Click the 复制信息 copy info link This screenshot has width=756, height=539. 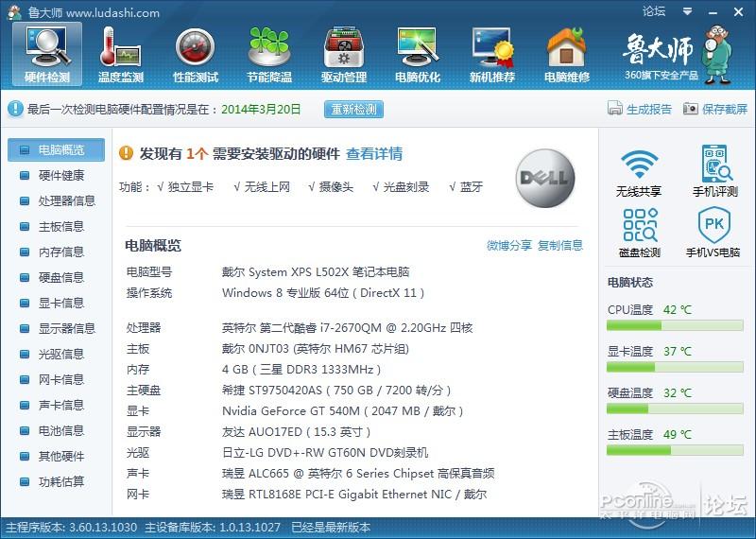pyautogui.click(x=560, y=245)
